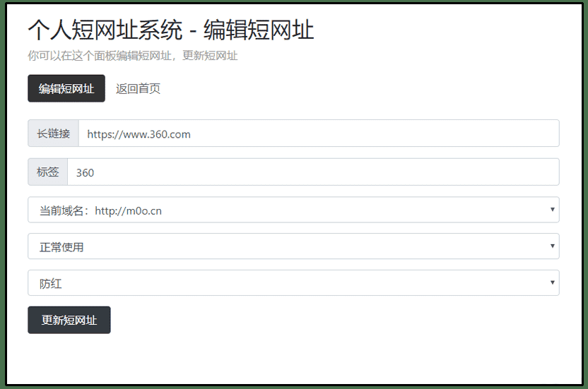This screenshot has height=389, width=588.
Task: Expand the 当前域名 http://m0o.cn dropdown
Action: click(x=293, y=210)
